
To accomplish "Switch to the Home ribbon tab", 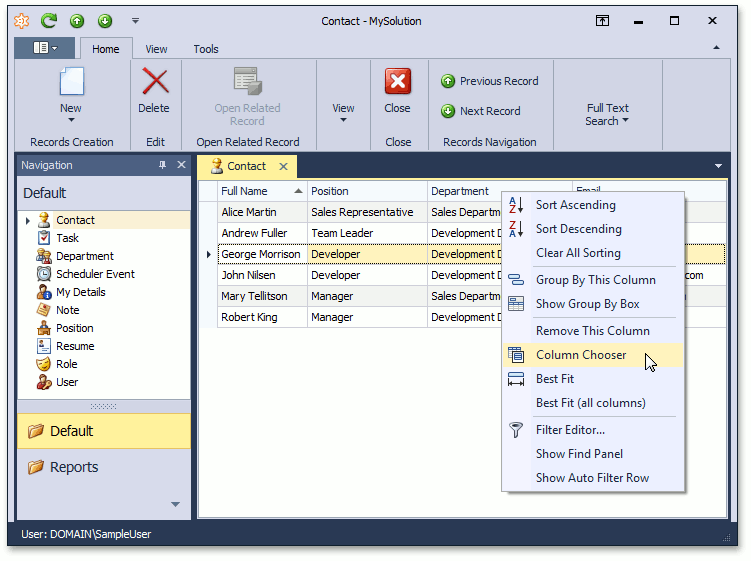I will coord(106,49).
